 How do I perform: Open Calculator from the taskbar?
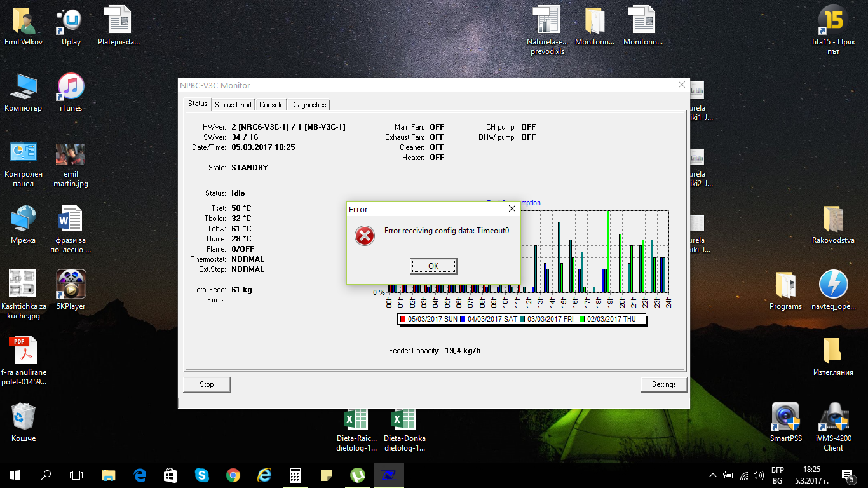point(295,475)
